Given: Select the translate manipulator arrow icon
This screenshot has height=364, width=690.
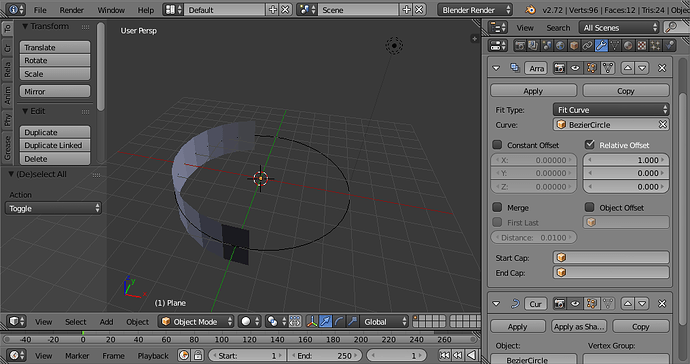Looking at the screenshot, I should (326, 322).
